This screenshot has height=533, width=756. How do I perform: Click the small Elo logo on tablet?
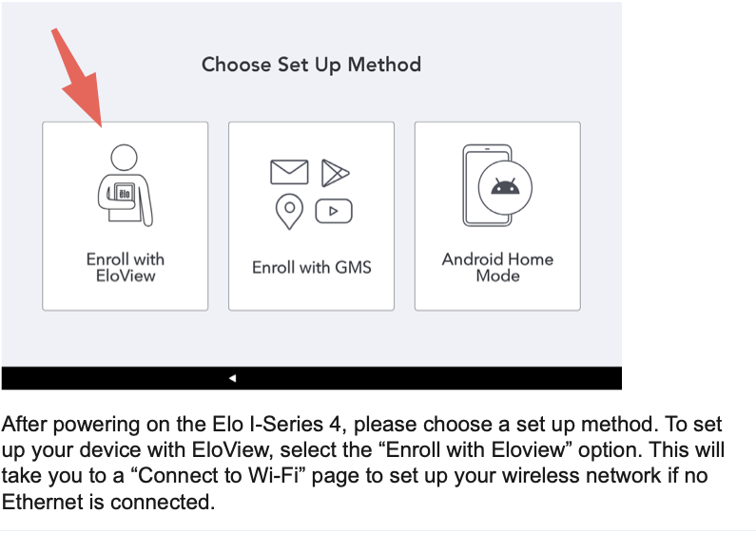124,193
